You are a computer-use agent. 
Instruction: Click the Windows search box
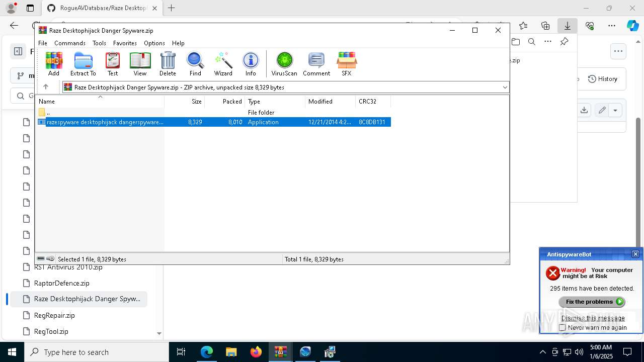click(x=97, y=352)
